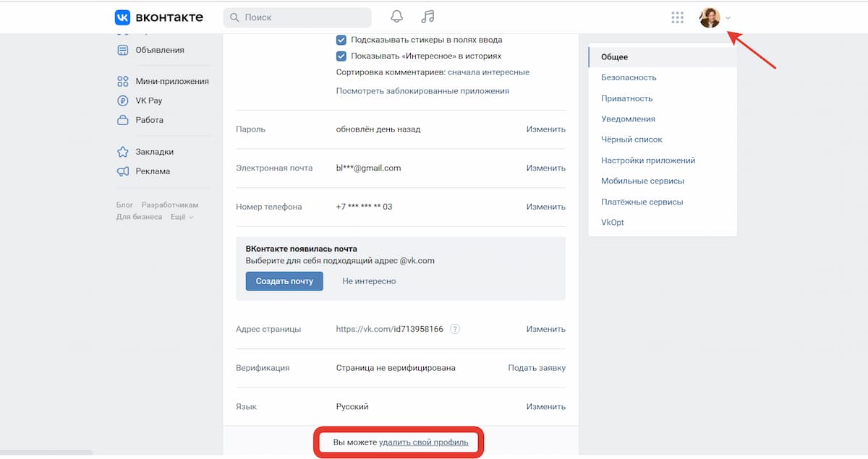
Task: Expand the «Ещё» footer menu
Action: coord(182,217)
